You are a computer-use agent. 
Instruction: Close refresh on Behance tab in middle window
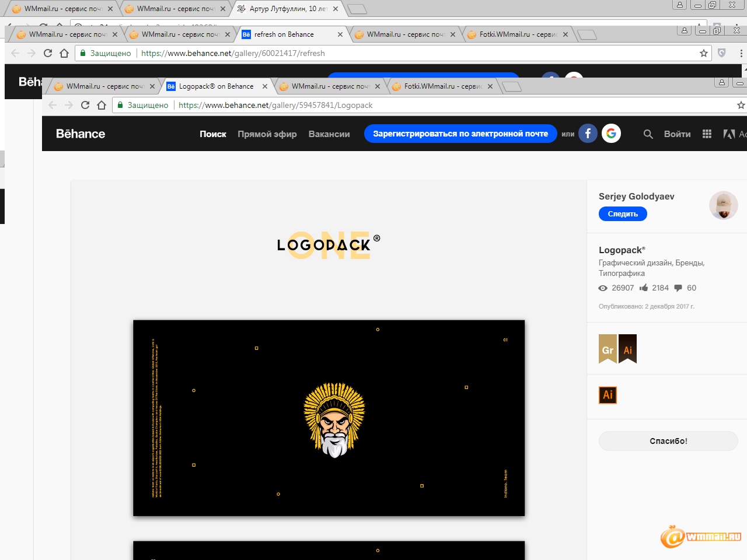pos(340,34)
